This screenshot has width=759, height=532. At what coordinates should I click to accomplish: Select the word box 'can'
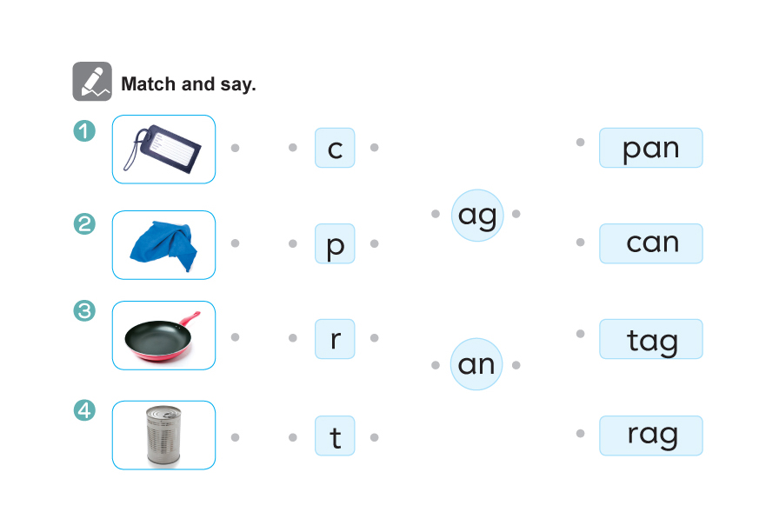point(650,243)
